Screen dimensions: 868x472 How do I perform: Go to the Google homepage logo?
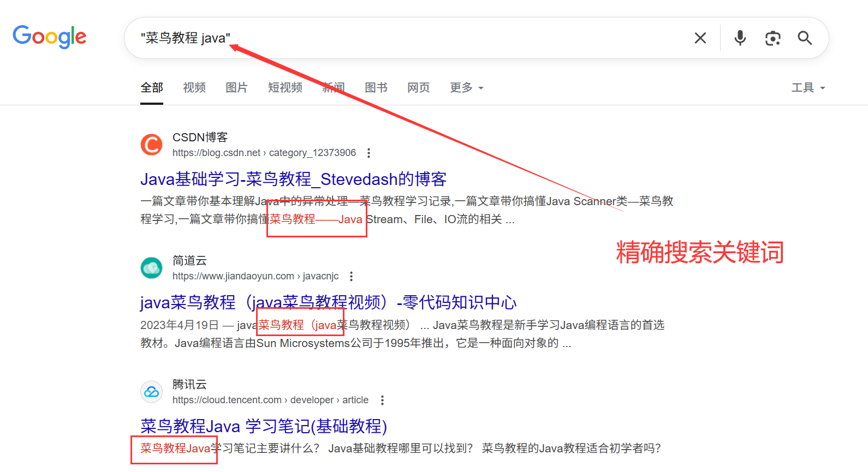pyautogui.click(x=50, y=37)
